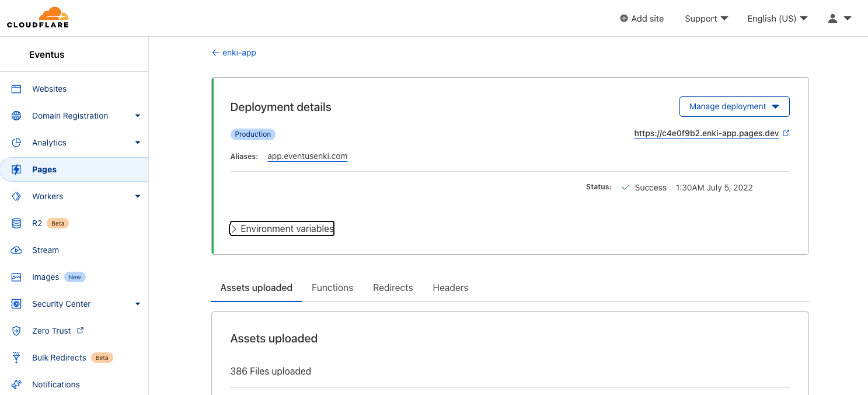Open the Support dropdown menu
The height and width of the screenshot is (395, 868).
coord(706,18)
